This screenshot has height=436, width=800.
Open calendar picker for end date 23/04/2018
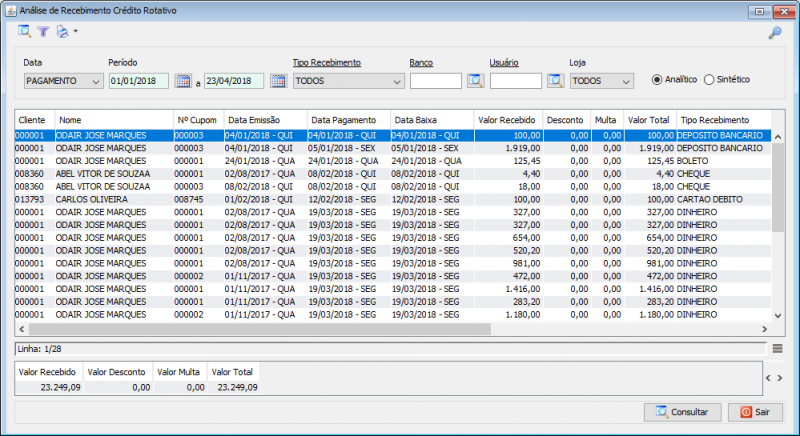click(279, 81)
